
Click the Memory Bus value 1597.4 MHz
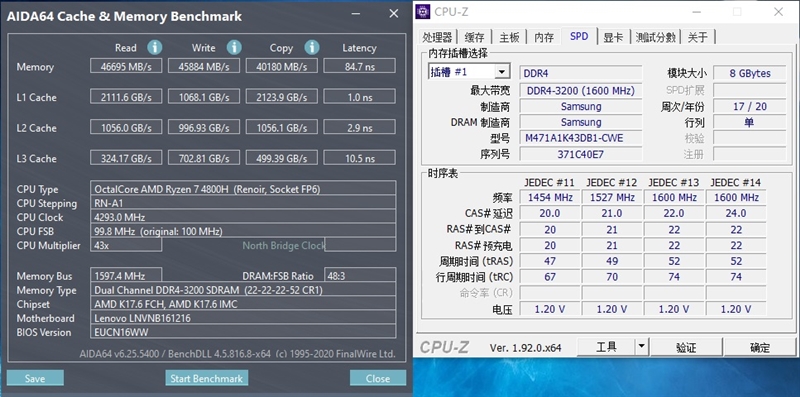click(126, 275)
